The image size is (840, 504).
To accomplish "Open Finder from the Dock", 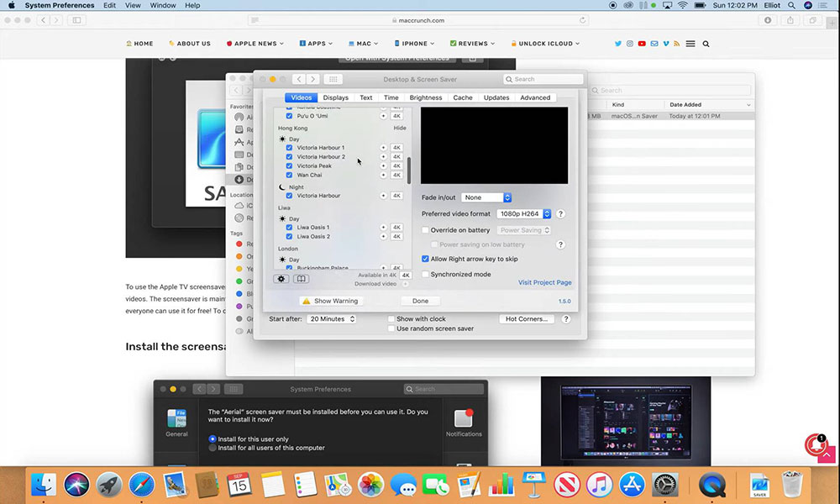I will click(44, 486).
